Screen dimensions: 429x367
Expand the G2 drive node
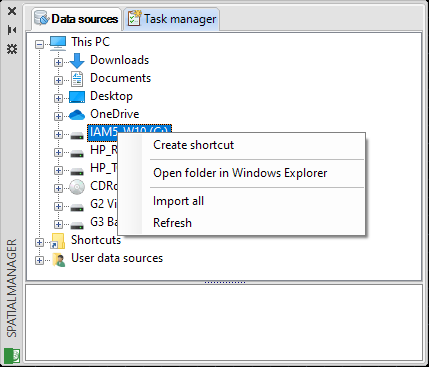point(58,206)
